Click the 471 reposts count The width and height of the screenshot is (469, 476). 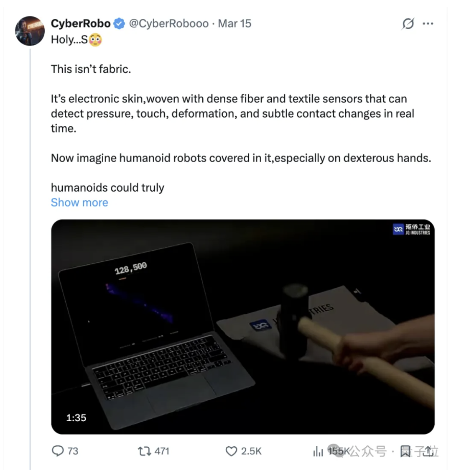coord(162,451)
